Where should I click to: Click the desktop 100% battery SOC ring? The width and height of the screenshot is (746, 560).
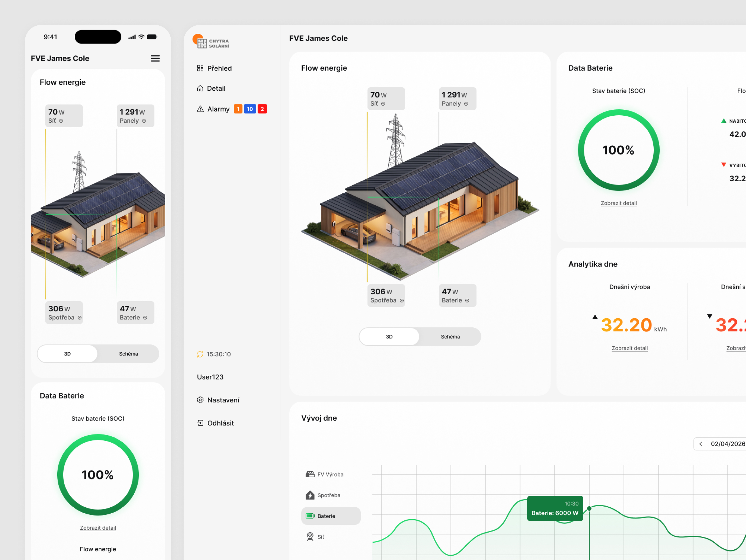[x=619, y=150]
